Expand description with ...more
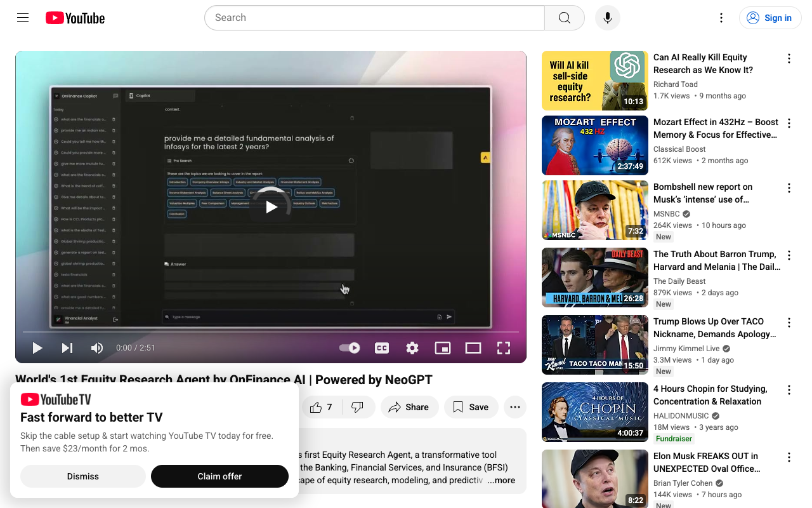 point(501,480)
